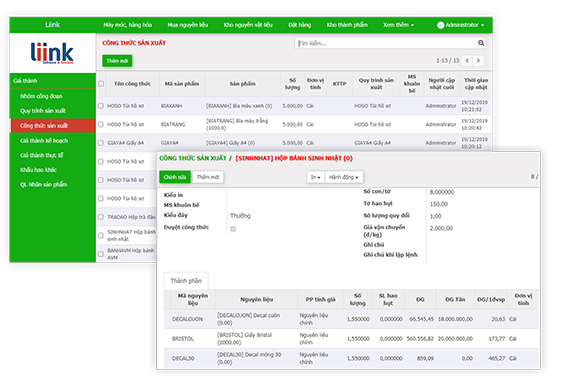
Task: Click the 18.000.000,00 ĐG Tấn cell
Action: (455, 319)
